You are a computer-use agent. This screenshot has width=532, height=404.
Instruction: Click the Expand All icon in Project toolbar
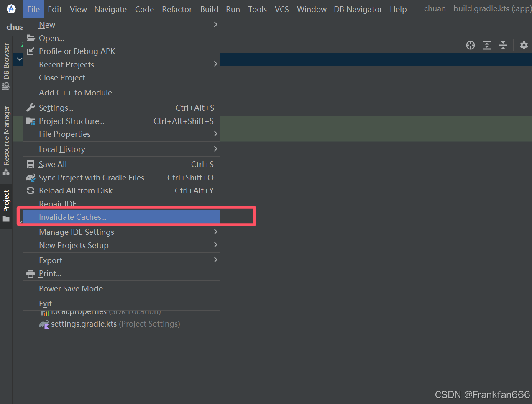tap(486, 45)
